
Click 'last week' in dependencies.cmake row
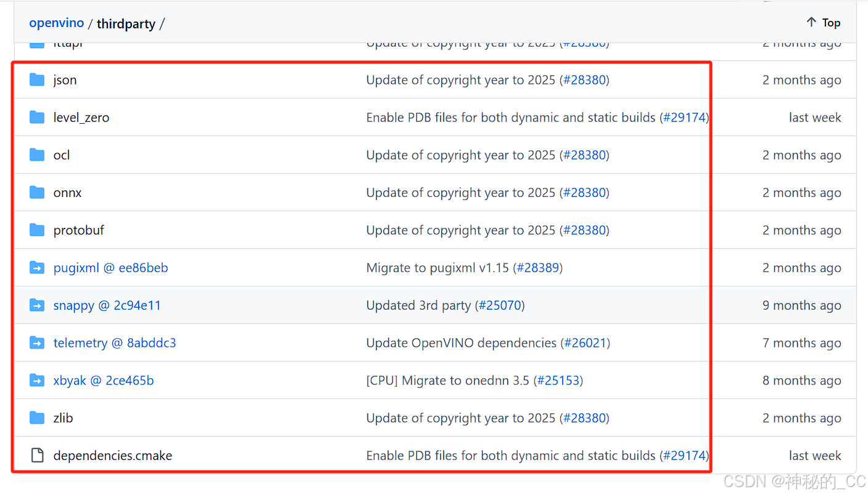pyautogui.click(x=815, y=456)
